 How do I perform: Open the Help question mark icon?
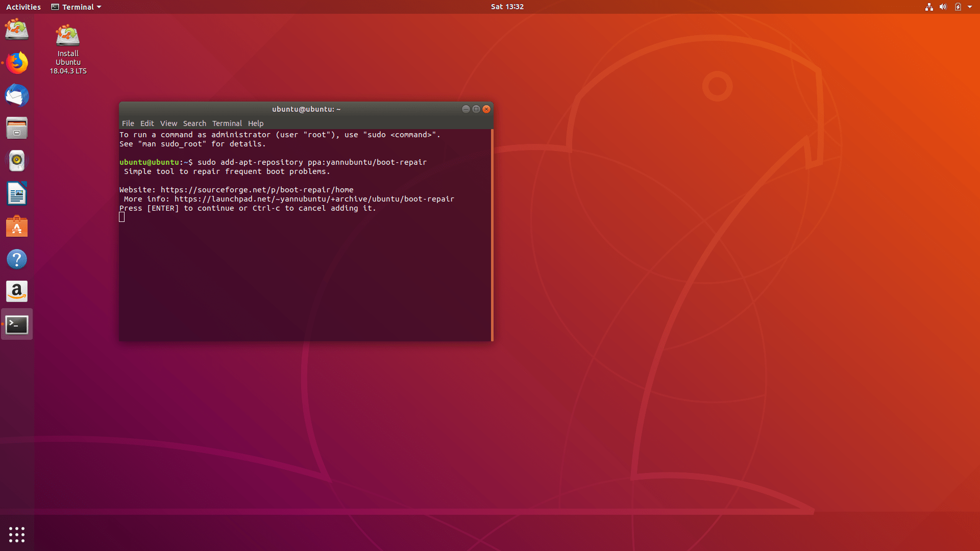point(17,259)
